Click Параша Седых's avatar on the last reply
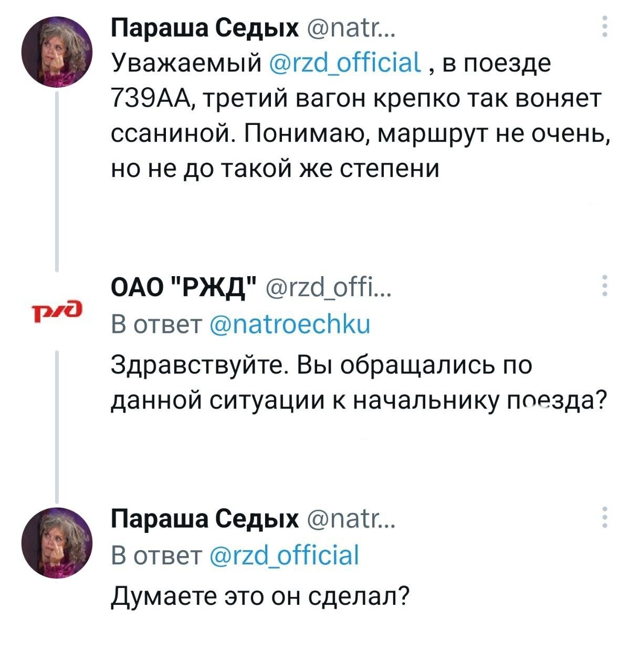The height and width of the screenshot is (672, 640). tap(56, 542)
